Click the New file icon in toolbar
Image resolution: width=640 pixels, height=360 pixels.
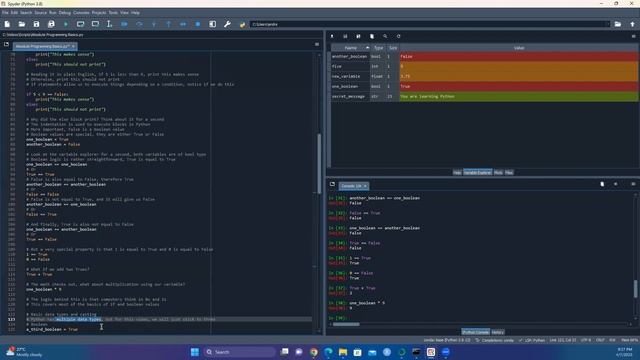7,24
